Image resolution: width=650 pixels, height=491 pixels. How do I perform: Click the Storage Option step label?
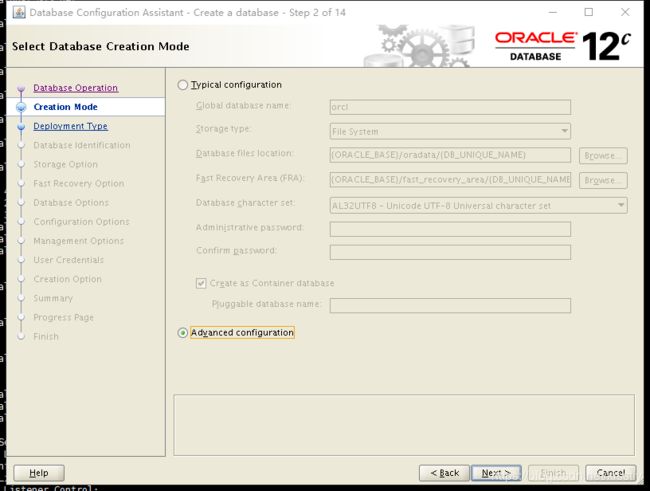tap(65, 164)
